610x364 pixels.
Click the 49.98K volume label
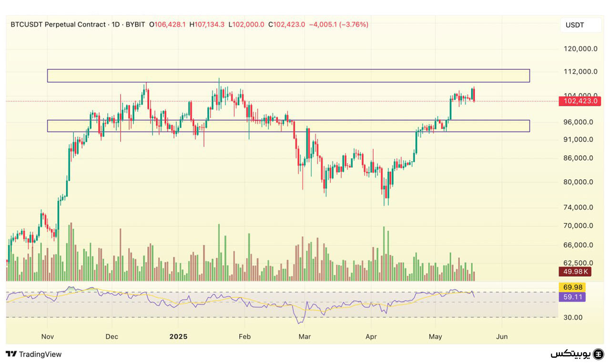(574, 272)
